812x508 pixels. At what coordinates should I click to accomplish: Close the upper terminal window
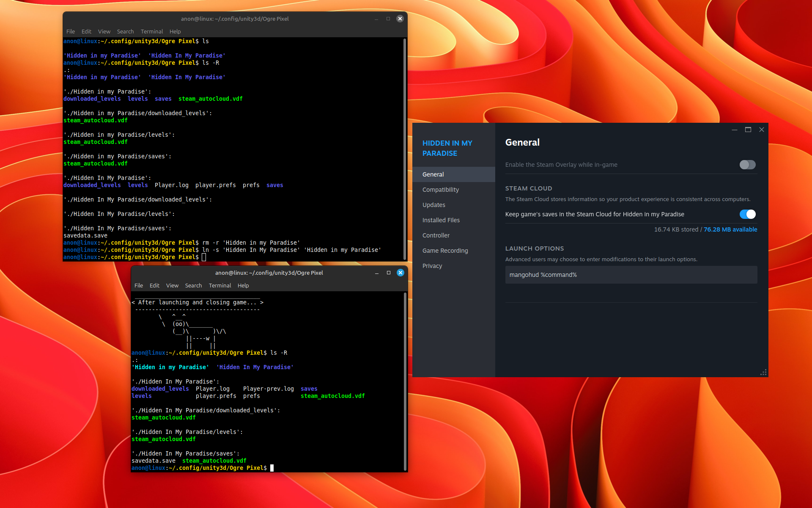[400, 19]
